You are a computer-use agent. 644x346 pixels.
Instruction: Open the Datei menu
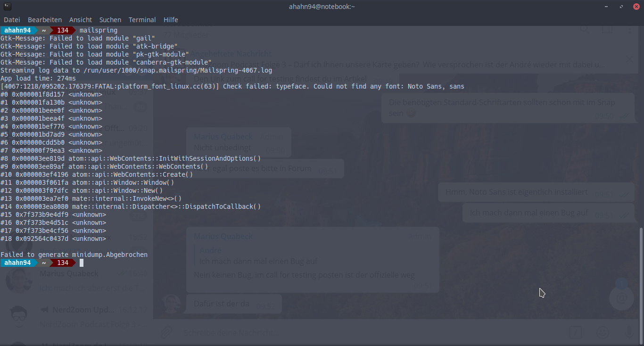tap(12, 20)
